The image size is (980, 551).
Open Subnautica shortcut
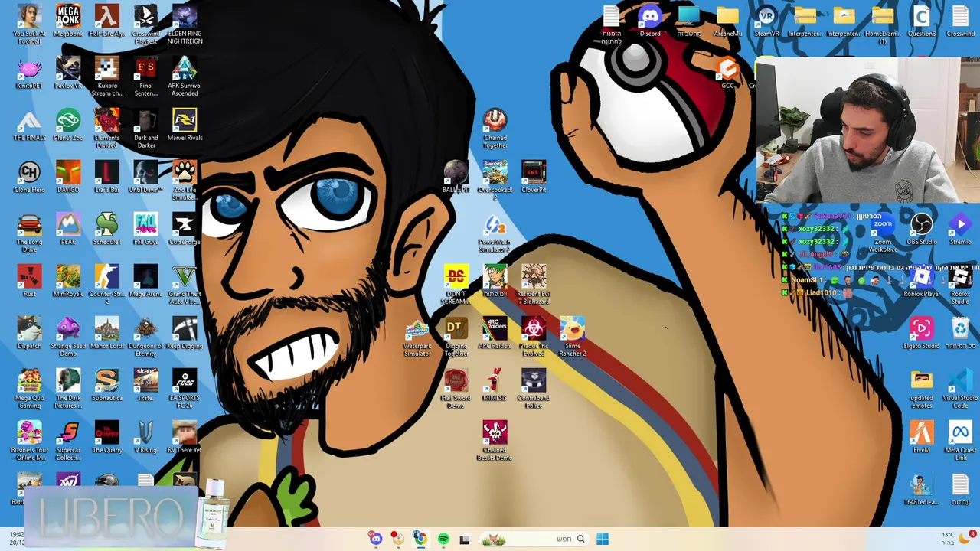click(x=107, y=386)
